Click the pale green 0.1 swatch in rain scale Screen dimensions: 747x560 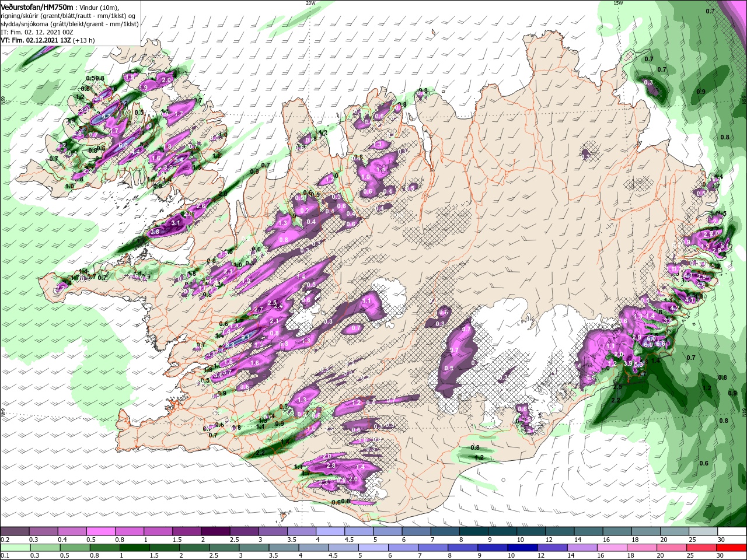point(16,548)
